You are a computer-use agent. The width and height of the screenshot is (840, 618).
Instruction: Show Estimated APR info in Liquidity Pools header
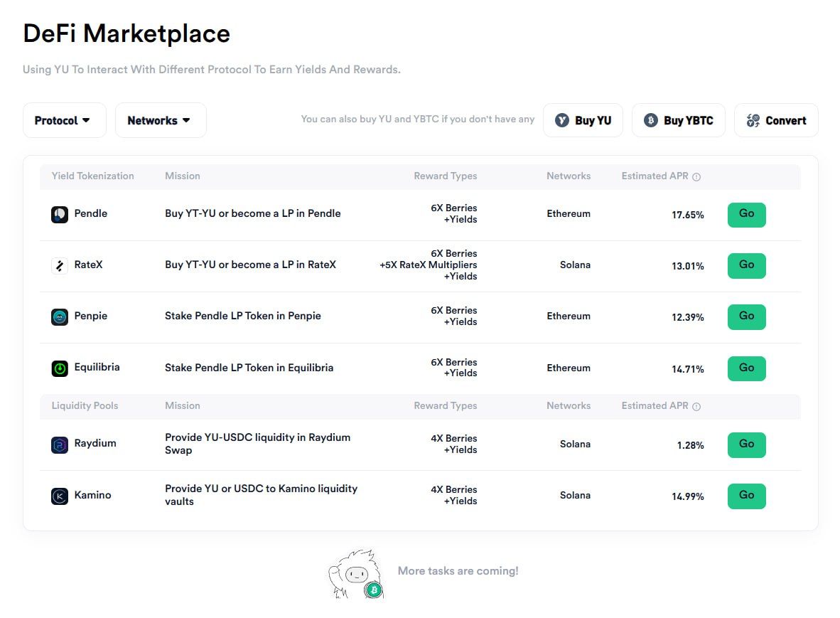pyautogui.click(x=696, y=406)
